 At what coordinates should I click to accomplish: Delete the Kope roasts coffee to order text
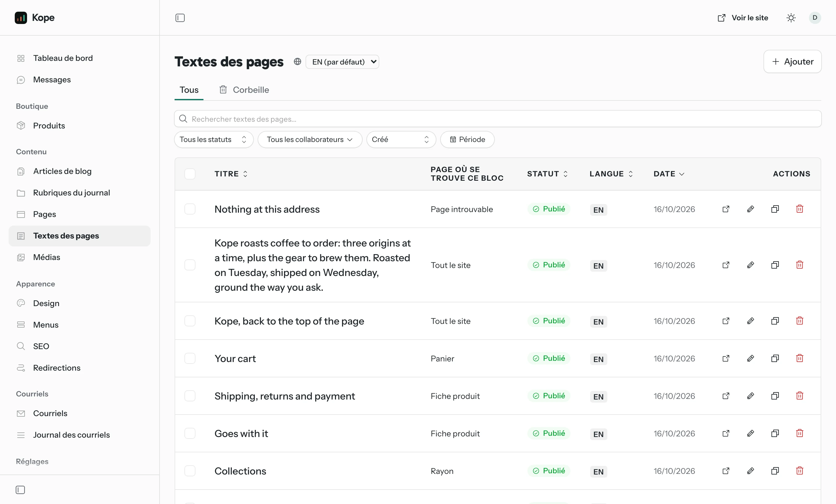tap(800, 265)
